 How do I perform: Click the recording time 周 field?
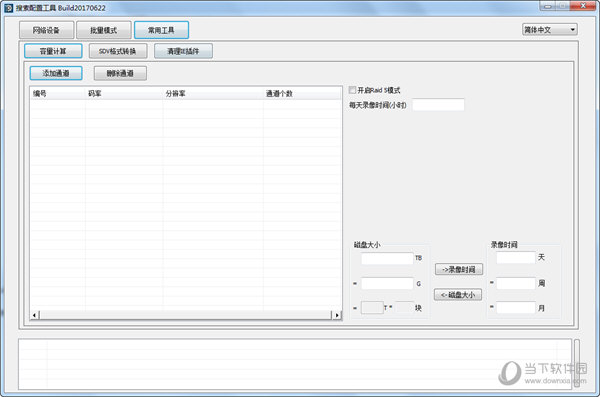(x=516, y=283)
